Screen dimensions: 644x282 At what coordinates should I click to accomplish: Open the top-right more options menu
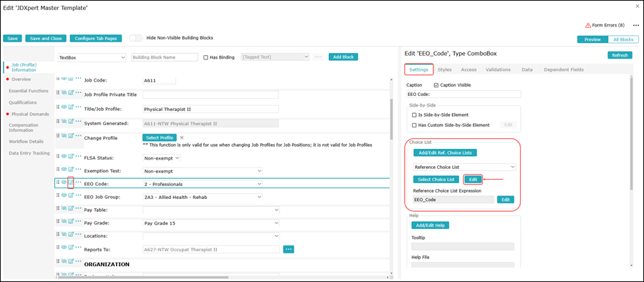click(636, 26)
